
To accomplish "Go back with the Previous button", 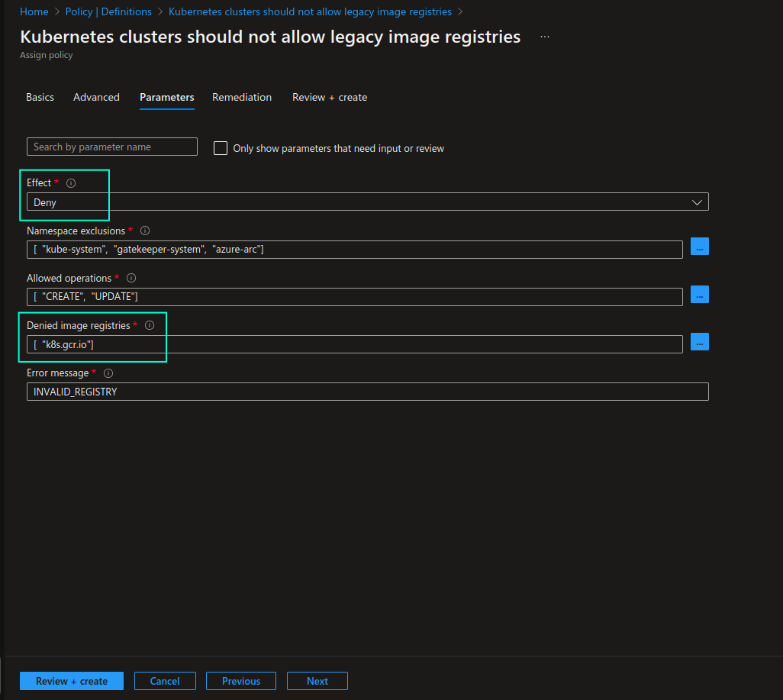I will pyautogui.click(x=240, y=681).
